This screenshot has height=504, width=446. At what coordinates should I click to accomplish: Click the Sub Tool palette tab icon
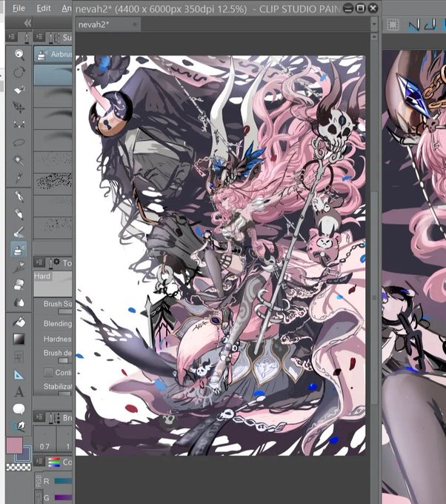(53, 38)
